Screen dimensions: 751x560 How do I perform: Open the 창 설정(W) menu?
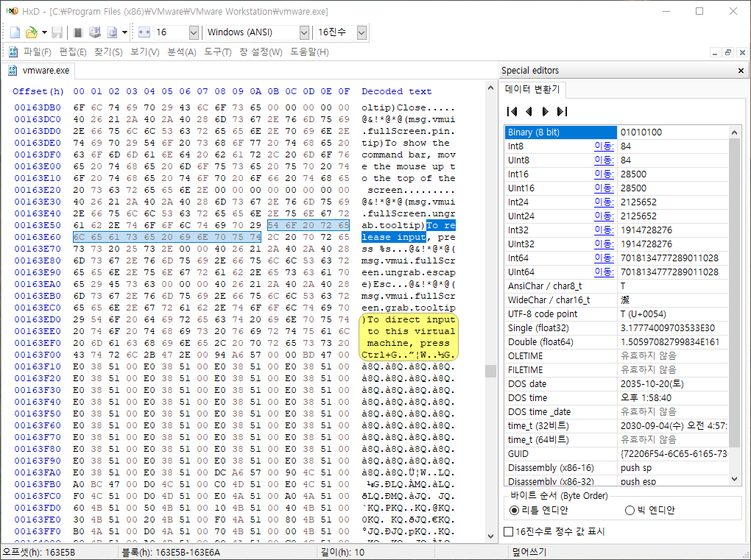[261, 52]
